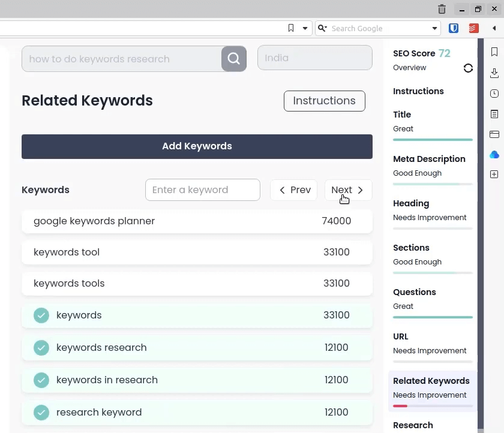Viewport: 504px width, 433px height.
Task: Focus the Enter a keyword input
Action: (203, 190)
